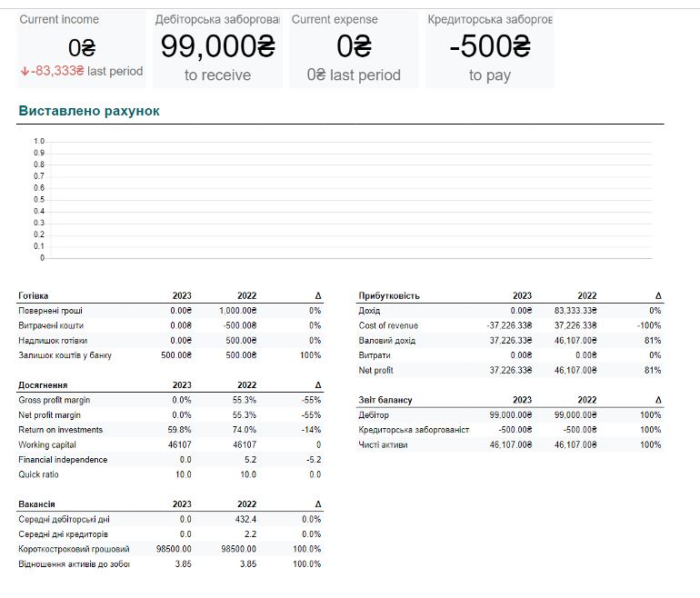Select the Середні дні кредиторів row
The image size is (700, 598).
[170, 534]
